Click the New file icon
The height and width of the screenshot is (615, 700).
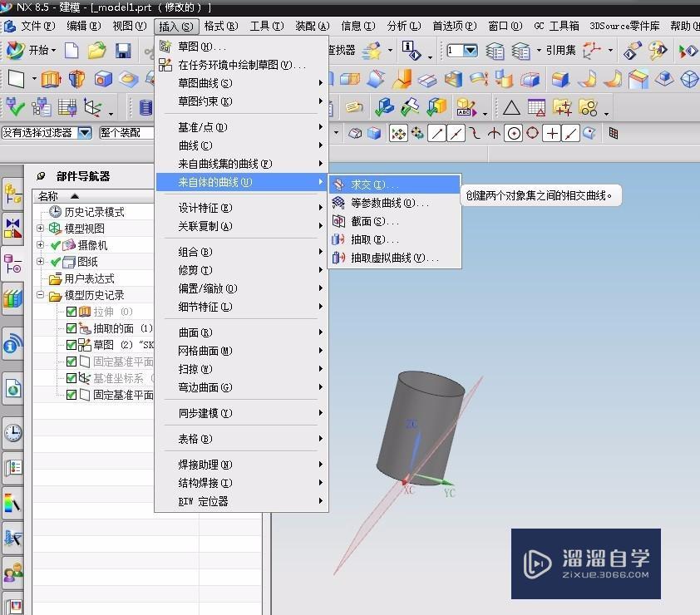point(71,51)
